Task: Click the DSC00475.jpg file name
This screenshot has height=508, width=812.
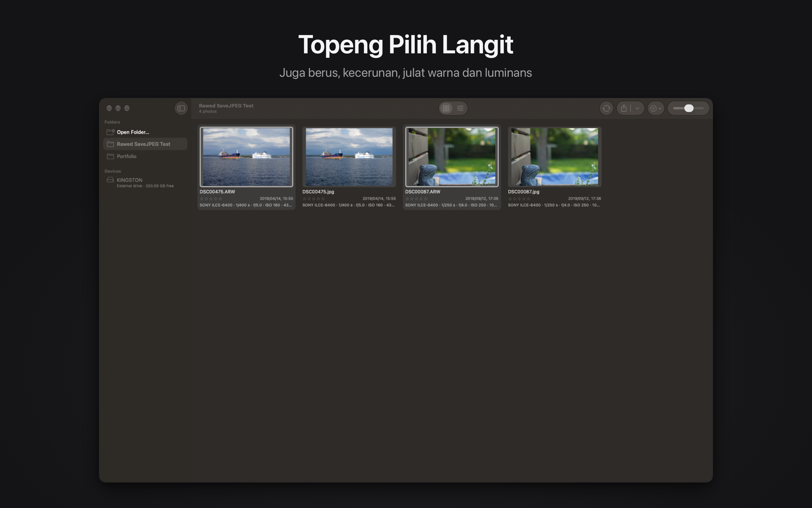Action: [x=318, y=192]
